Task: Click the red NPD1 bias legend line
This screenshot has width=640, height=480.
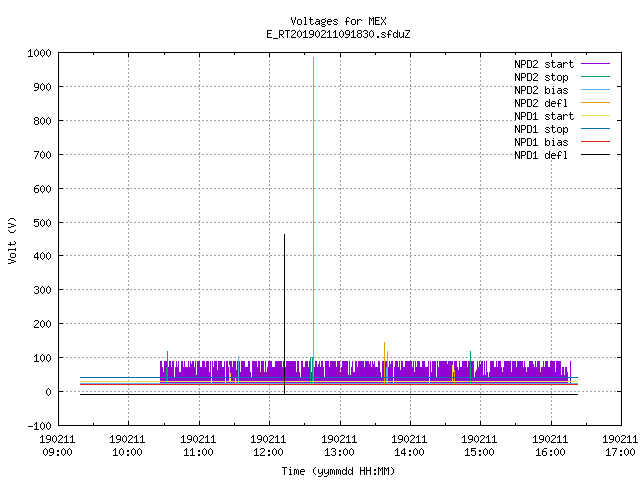Action: 595,142
